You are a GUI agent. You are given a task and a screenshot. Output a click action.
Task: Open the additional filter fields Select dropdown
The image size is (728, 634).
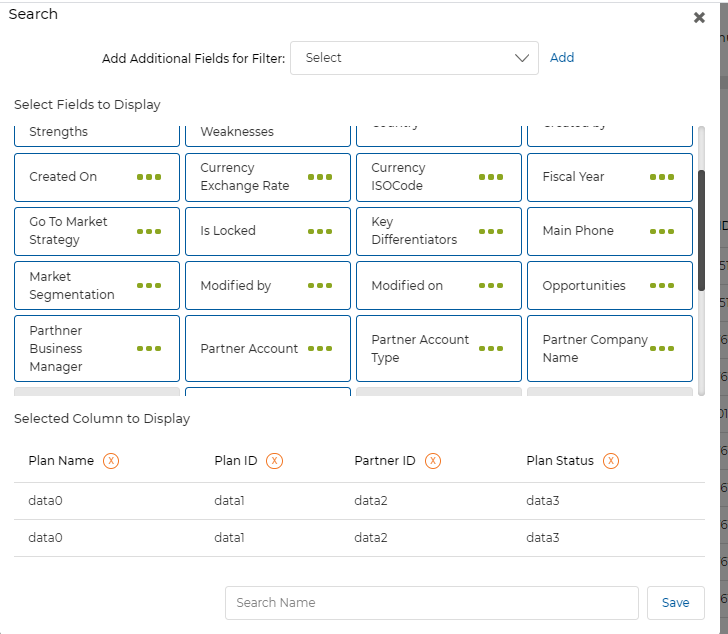pyautogui.click(x=414, y=58)
